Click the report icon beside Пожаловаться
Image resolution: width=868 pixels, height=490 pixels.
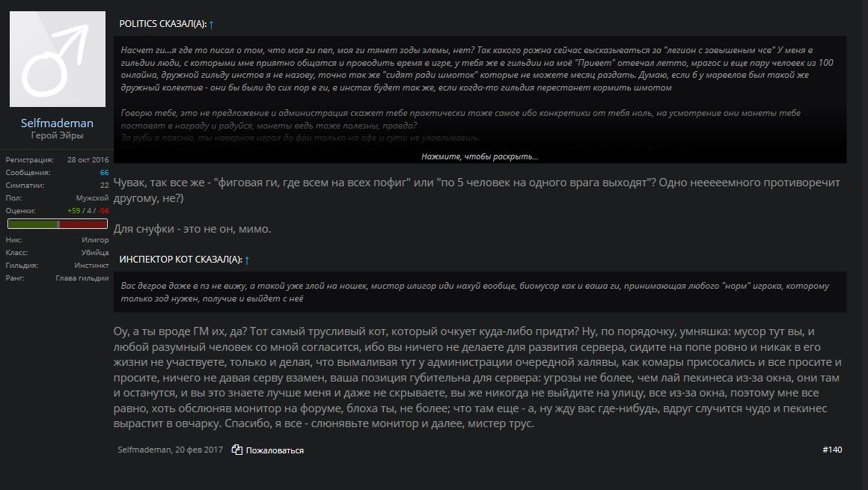[237, 450]
